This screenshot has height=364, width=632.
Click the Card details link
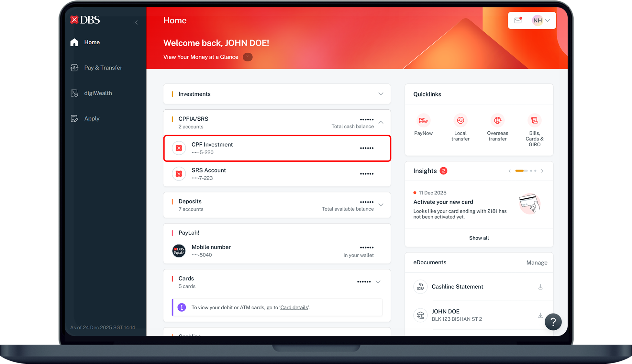pos(294,307)
